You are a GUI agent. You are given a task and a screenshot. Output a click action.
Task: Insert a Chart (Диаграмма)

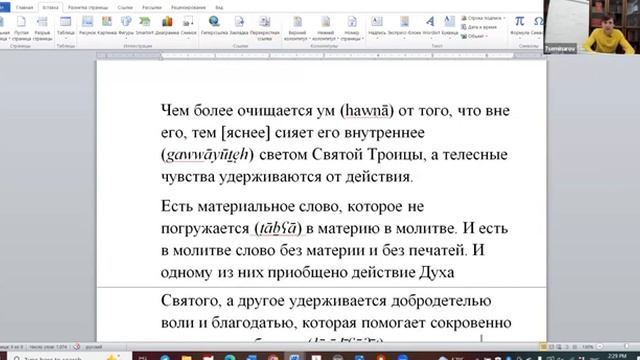(167, 25)
